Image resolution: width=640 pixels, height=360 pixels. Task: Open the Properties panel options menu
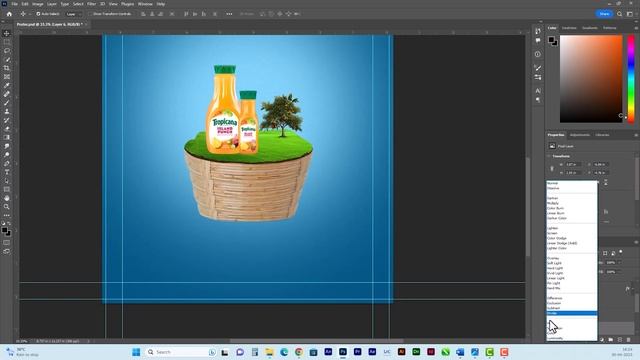tap(636, 135)
